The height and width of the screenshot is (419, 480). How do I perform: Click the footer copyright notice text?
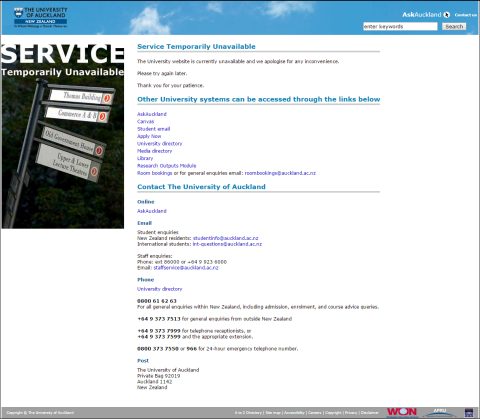point(40,413)
